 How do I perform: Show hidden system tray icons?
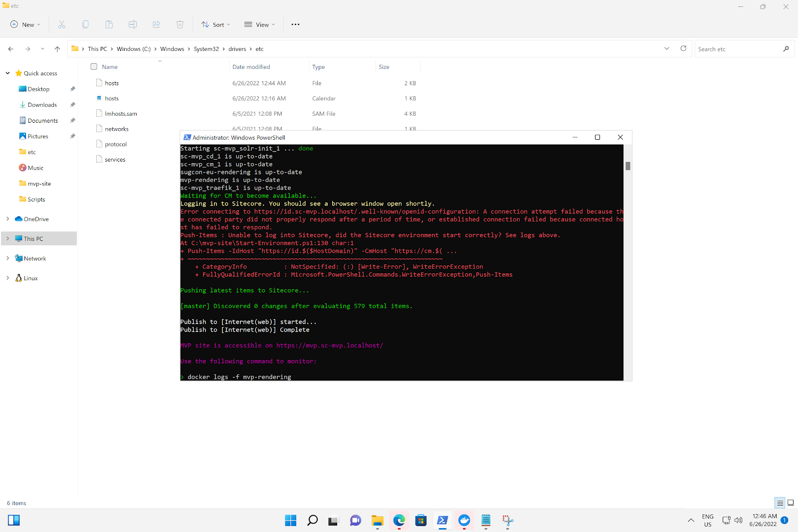coord(691,521)
